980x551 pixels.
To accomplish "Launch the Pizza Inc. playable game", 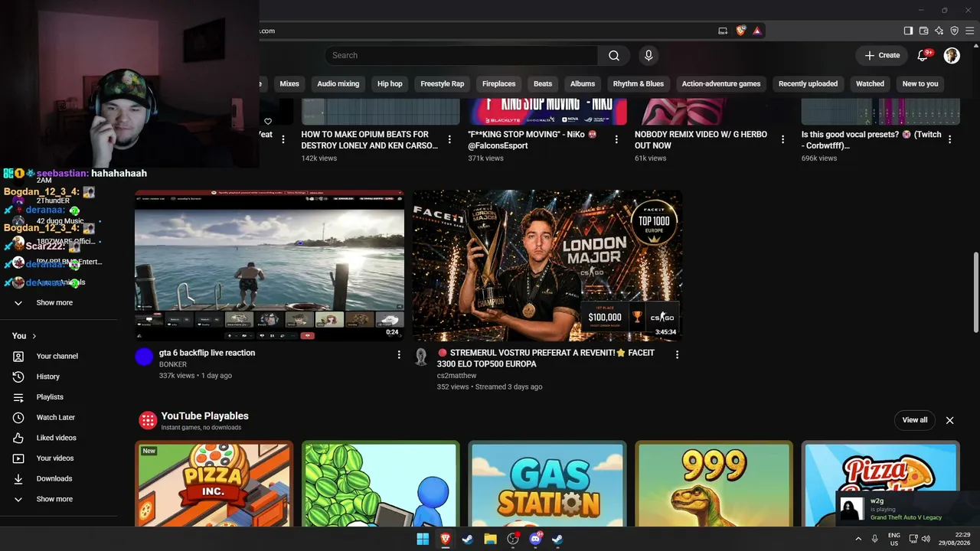I will tap(214, 484).
